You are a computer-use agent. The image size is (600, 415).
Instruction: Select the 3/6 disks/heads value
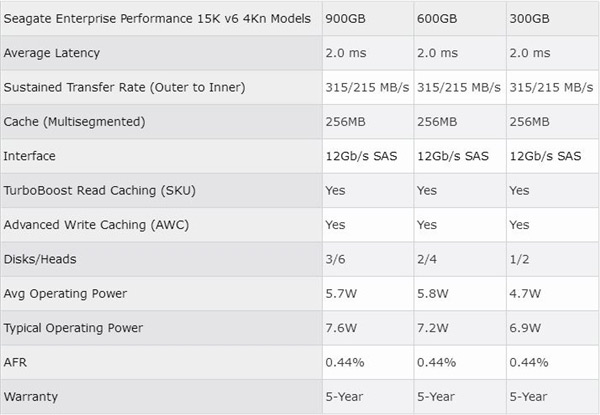click(334, 259)
